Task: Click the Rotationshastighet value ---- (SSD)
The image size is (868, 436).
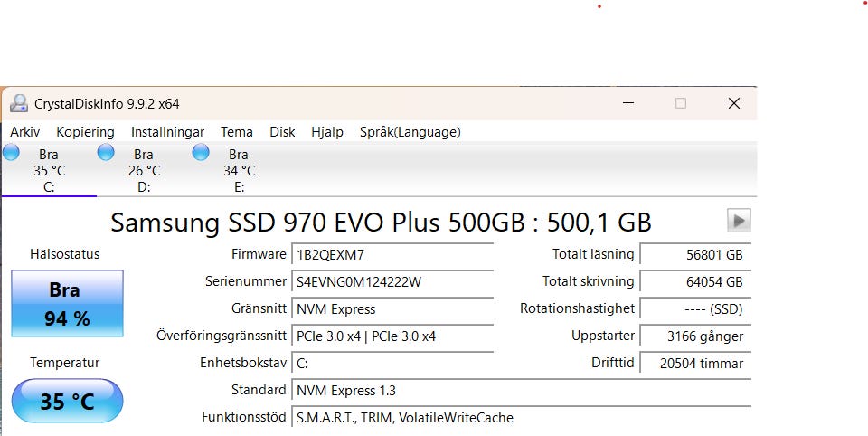Action: coord(695,309)
